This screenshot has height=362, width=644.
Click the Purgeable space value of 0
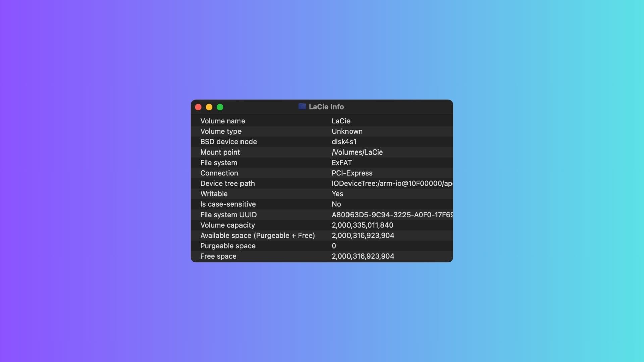(x=334, y=246)
